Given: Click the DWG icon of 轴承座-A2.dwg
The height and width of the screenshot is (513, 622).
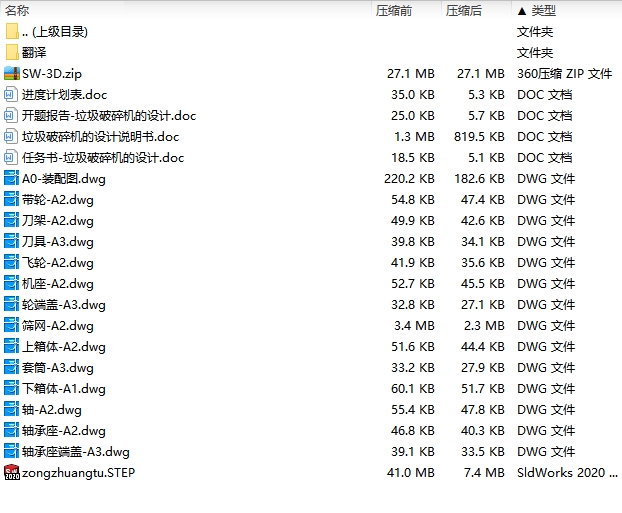Looking at the screenshot, I should [x=11, y=431].
